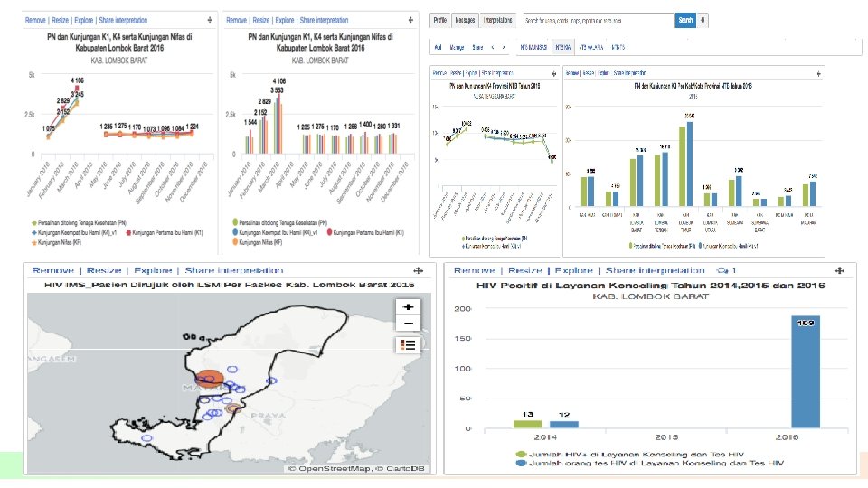Toggle Kunjungan Pertama Ibu Hamil (K1) in column chart
This screenshot has height=488, width=868.
click(x=365, y=233)
